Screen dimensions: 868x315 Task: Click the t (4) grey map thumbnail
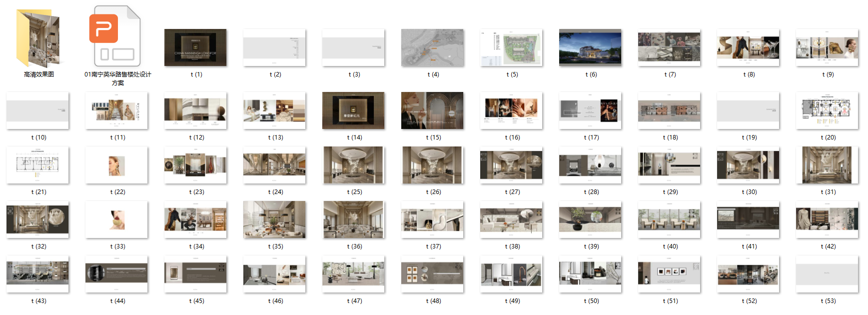click(x=432, y=47)
